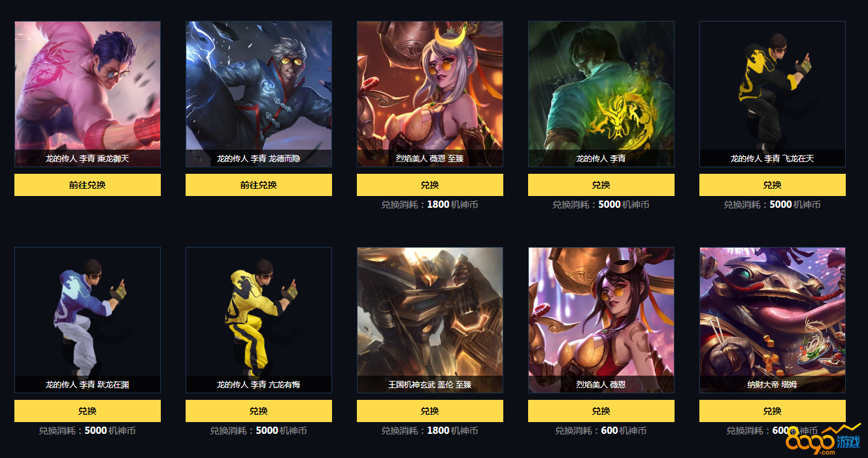This screenshot has width=868, height=458.
Task: Redeem 烈焰美人 薇恩 for 600 coins
Action: click(601, 411)
